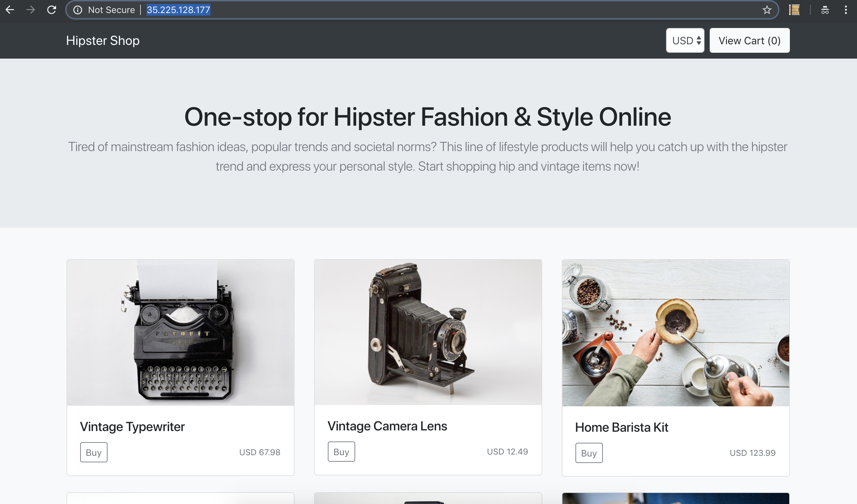Open the Home Barista Kit image

point(675,332)
